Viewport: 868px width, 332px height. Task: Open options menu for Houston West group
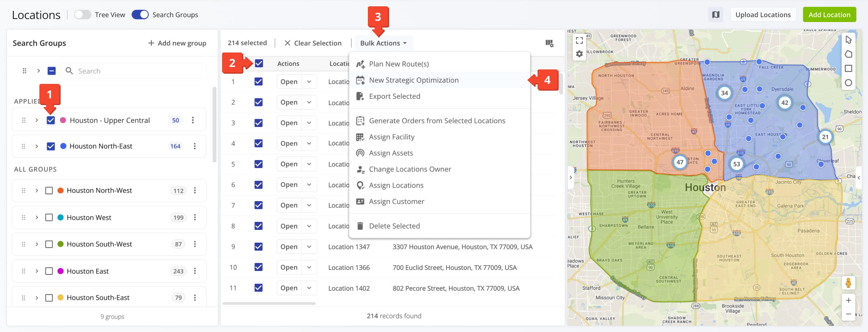(195, 218)
